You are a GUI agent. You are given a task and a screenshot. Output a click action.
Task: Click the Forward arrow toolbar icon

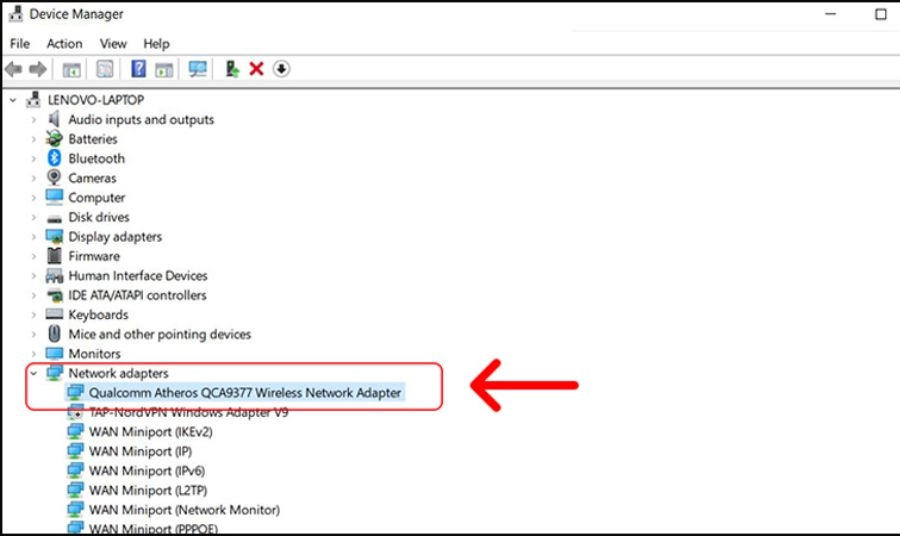[x=38, y=69]
